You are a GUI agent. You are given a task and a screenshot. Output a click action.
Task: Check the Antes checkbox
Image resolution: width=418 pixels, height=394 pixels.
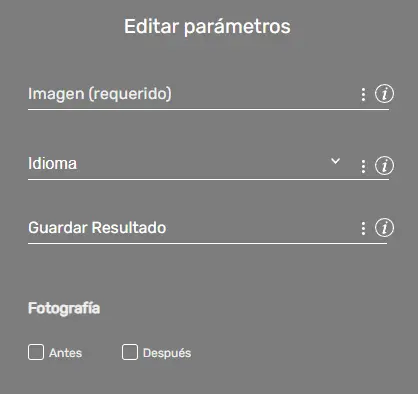tap(36, 352)
